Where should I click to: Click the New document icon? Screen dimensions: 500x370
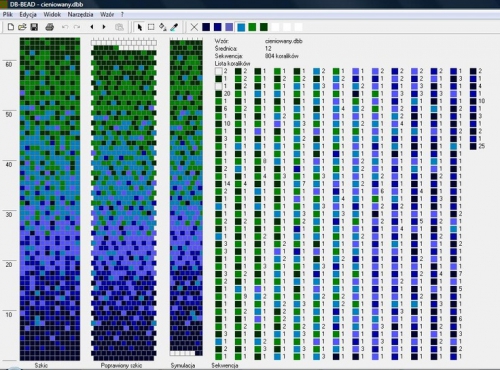pyautogui.click(x=11, y=27)
